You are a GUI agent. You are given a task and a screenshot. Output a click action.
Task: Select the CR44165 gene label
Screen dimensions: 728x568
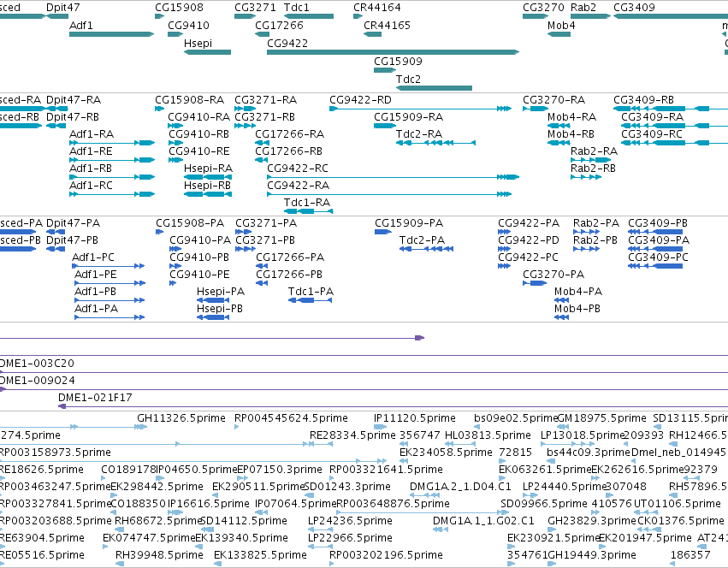tap(388, 25)
